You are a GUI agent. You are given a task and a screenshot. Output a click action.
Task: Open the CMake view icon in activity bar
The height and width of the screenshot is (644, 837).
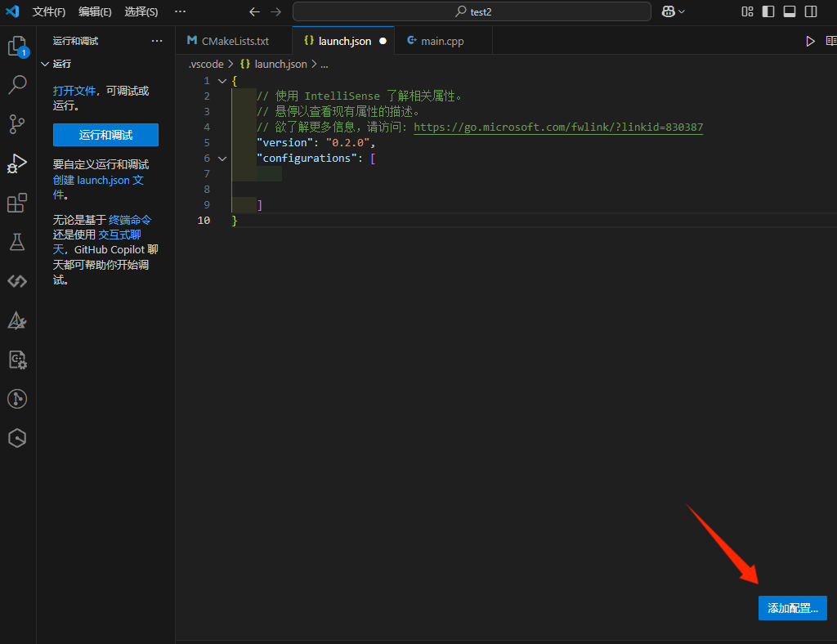tap(17, 321)
